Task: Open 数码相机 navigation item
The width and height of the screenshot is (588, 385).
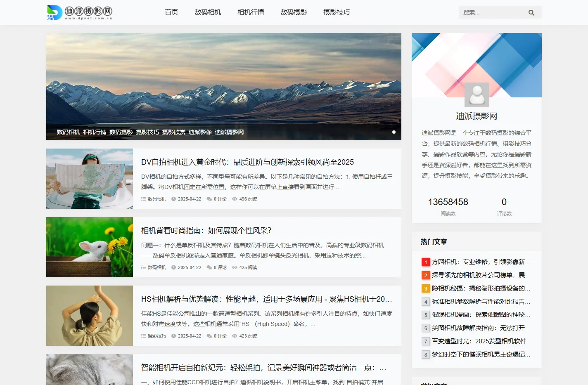Action: click(208, 12)
